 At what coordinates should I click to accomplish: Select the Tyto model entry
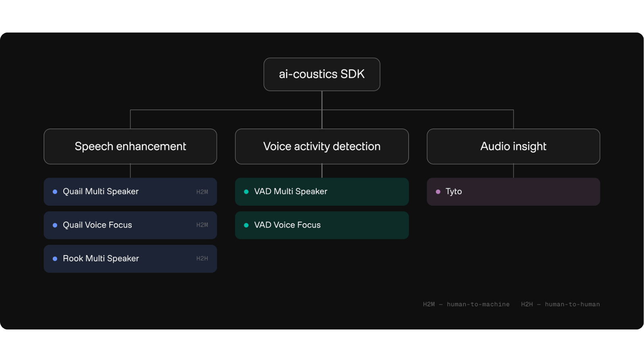pyautogui.click(x=513, y=192)
